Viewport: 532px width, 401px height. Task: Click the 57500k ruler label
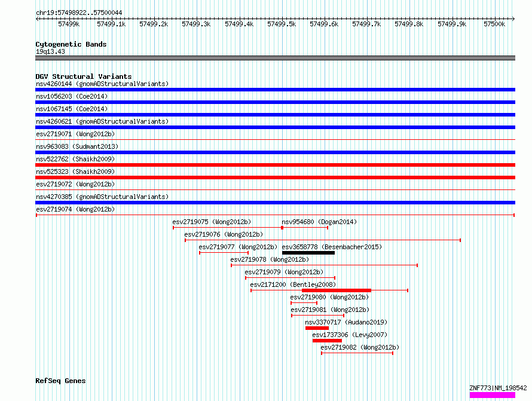click(494, 24)
